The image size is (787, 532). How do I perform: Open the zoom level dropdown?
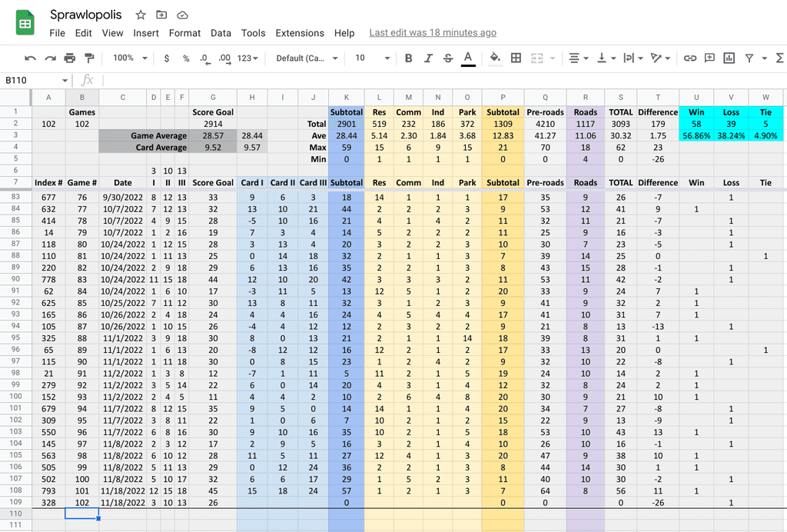[127, 58]
